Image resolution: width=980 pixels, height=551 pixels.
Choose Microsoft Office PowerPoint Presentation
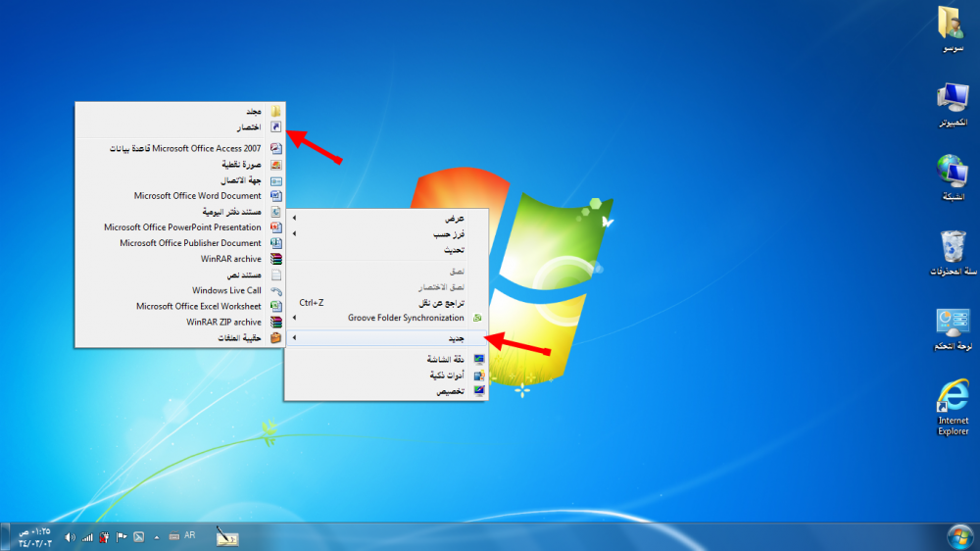click(x=183, y=227)
